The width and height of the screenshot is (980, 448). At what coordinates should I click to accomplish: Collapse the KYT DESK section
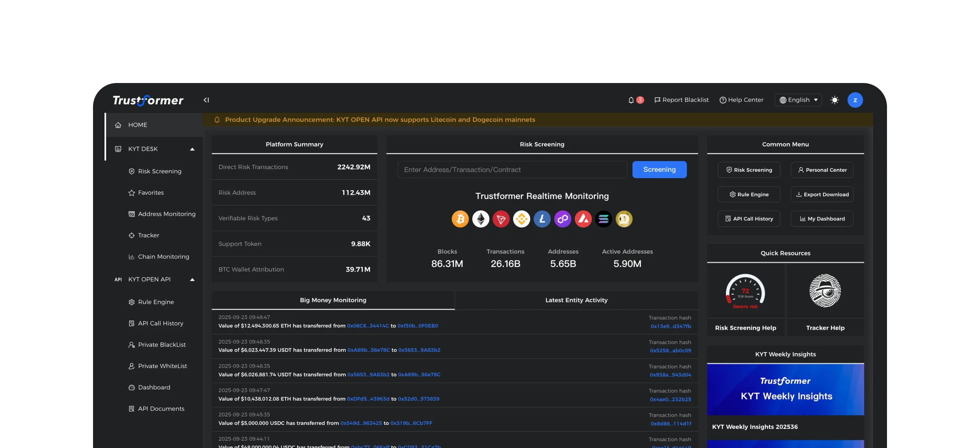coord(192,149)
